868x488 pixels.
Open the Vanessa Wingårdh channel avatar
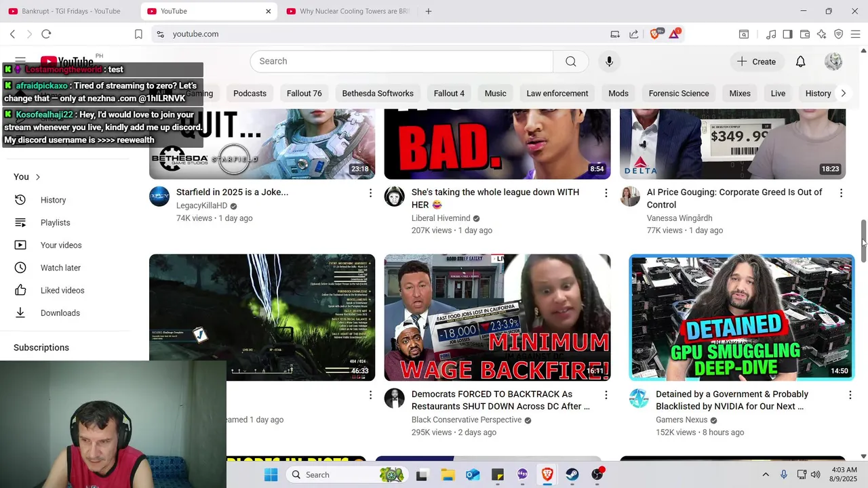(630, 197)
